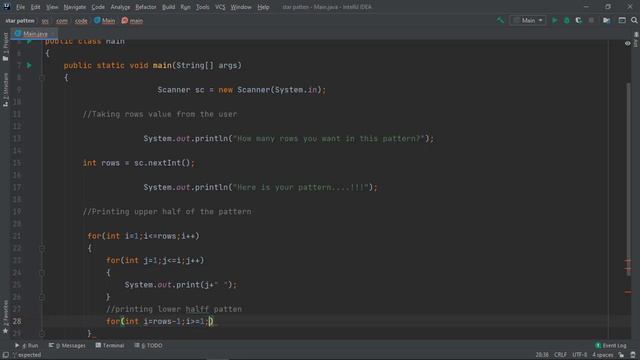Click the vertical scrollbar thumb in the editor
Viewport: 640px width, 360px height.
coord(628,180)
